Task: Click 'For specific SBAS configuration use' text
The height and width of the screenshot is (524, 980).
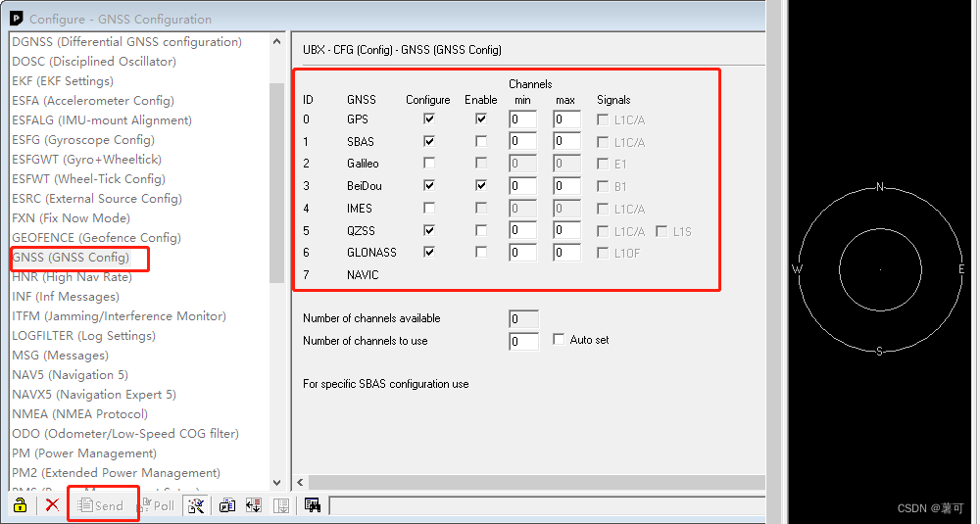Action: click(385, 384)
